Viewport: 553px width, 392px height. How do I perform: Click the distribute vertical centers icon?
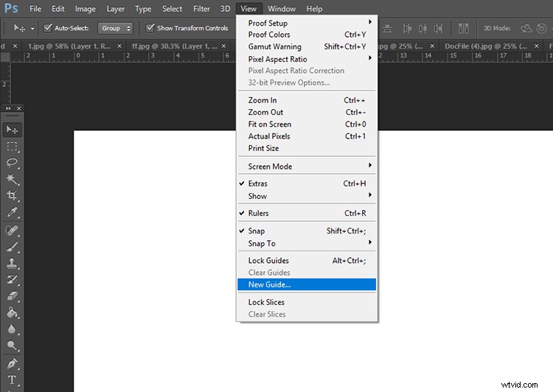pos(388,28)
